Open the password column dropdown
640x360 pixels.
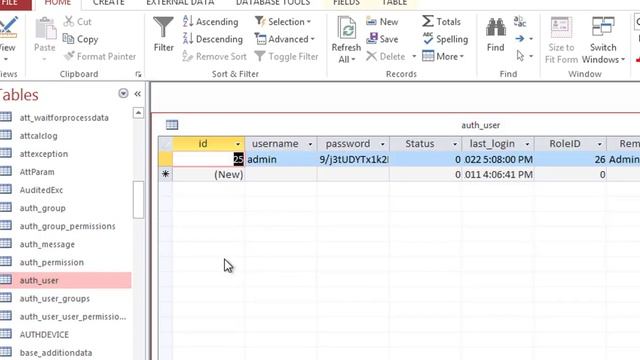(382, 144)
